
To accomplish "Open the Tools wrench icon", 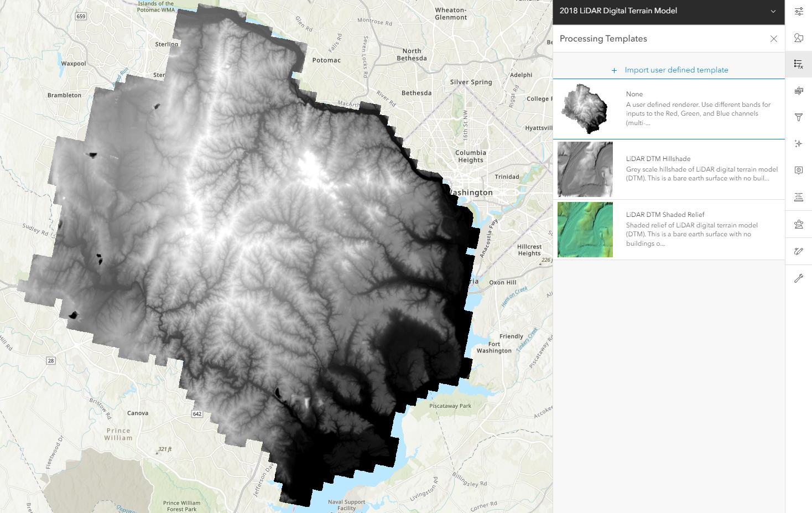I will click(x=799, y=278).
